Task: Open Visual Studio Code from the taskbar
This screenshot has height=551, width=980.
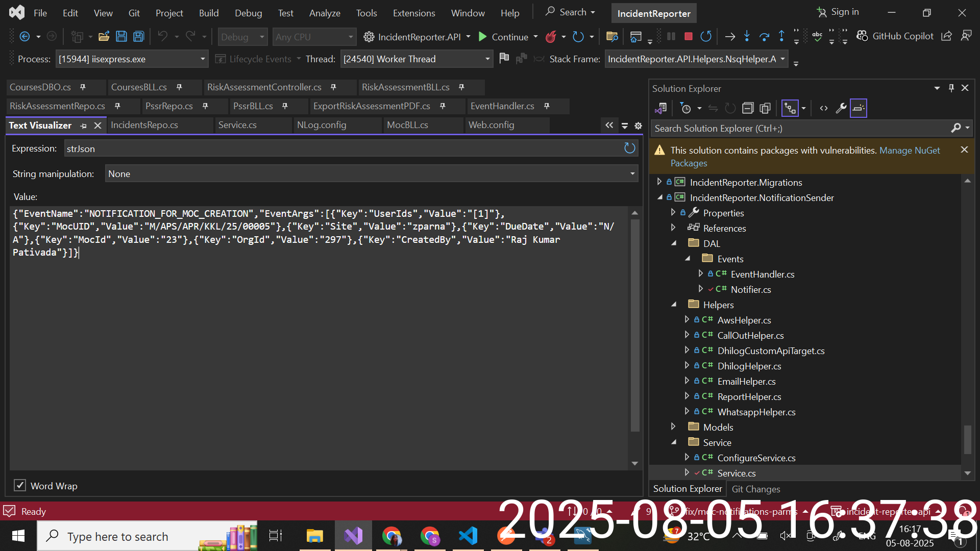Action: tap(468, 536)
